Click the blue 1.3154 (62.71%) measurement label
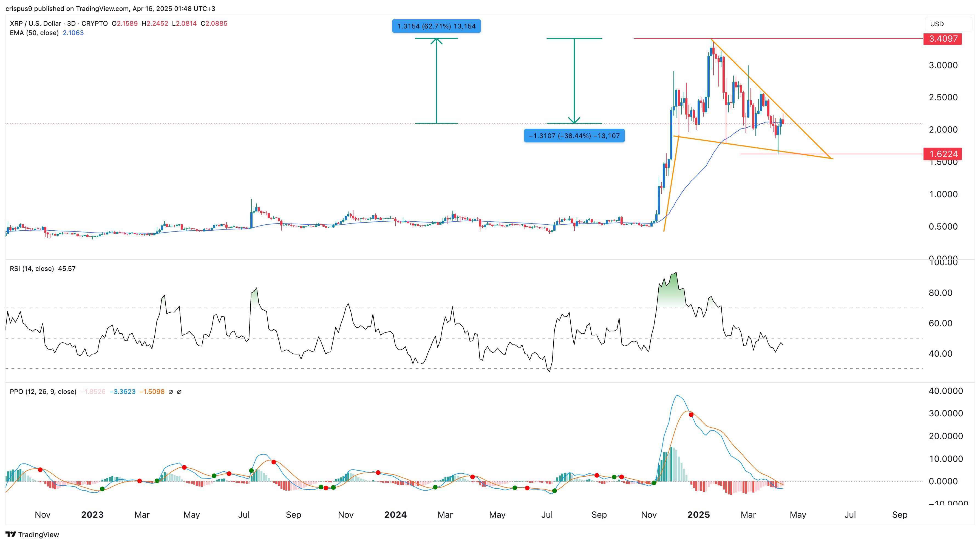Screen dimensions: 980x544 point(436,26)
